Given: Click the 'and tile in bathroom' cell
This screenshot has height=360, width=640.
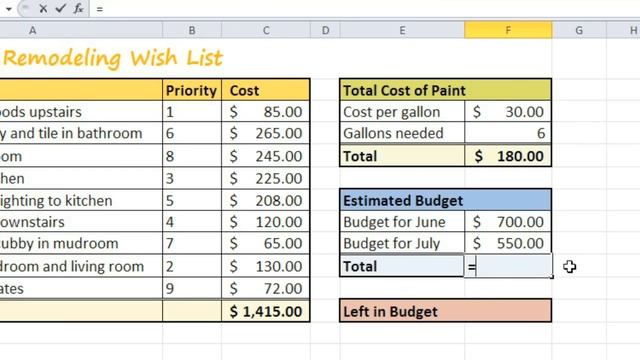Looking at the screenshot, I should pyautogui.click(x=81, y=133).
